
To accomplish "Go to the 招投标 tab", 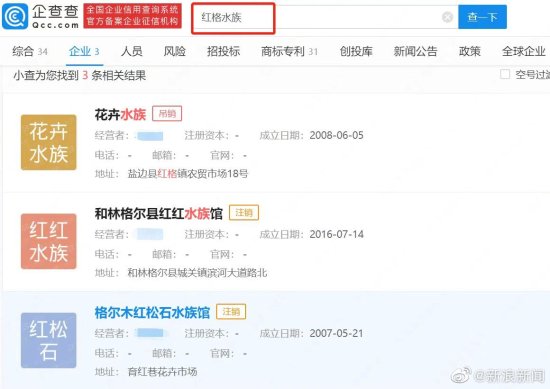I will click(223, 52).
